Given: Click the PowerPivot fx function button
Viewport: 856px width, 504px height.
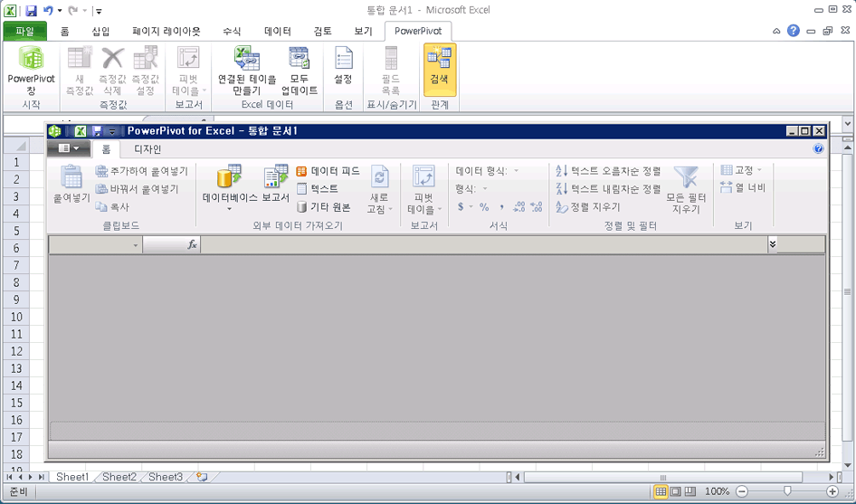Looking at the screenshot, I should point(192,245).
